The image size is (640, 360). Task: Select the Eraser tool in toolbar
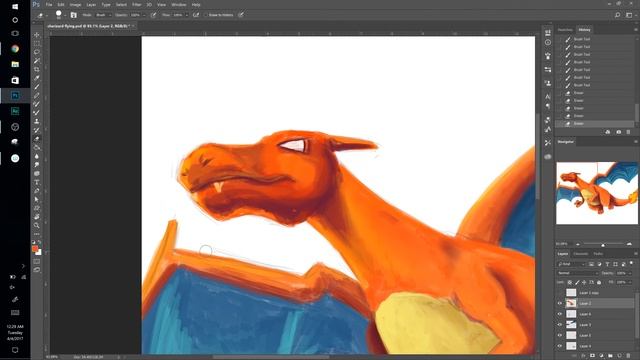pyautogui.click(x=37, y=139)
